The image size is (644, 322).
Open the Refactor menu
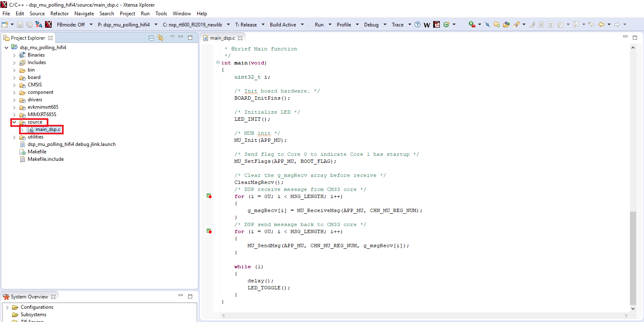[60, 14]
